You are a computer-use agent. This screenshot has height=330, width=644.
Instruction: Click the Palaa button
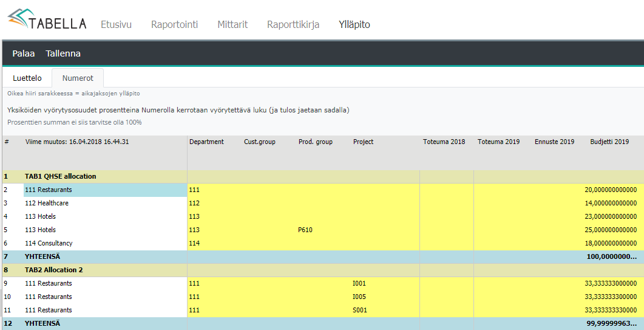(x=24, y=53)
